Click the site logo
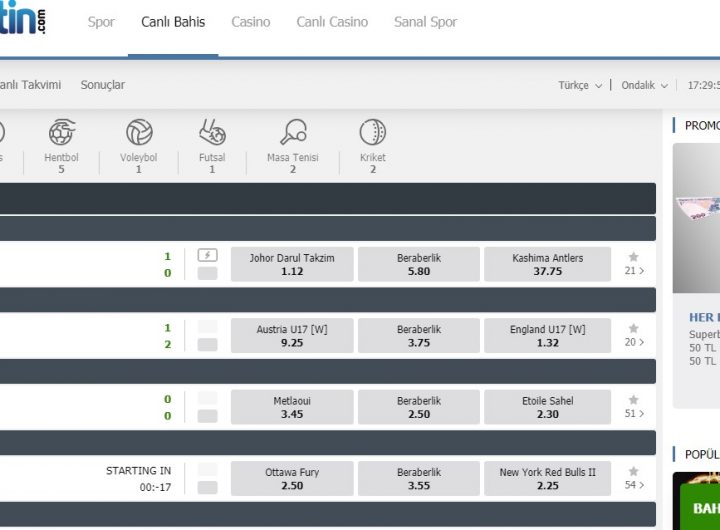Screen dimensions: 720x530 tap(22, 17)
